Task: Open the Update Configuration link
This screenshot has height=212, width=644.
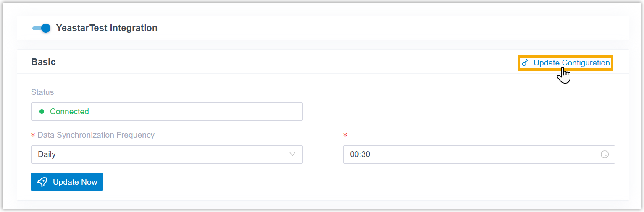Action: pos(571,63)
